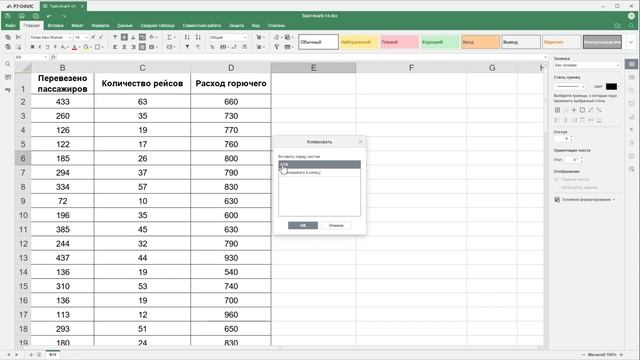The height and width of the screenshot is (360, 640).
Task: Click the diagonal-up border icon in right panel
Action: 591,110
